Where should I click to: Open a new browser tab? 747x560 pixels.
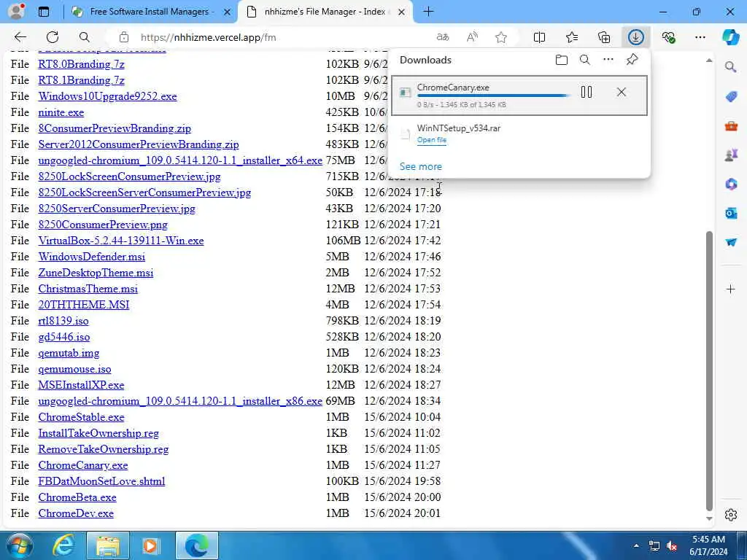click(x=428, y=12)
